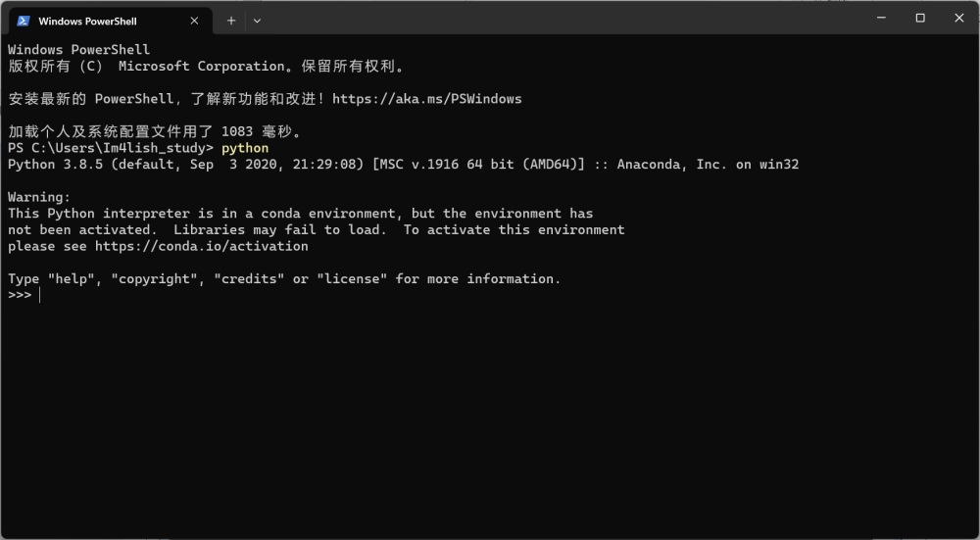
Task: Open the https://conda.io/activation link
Action: (201, 246)
